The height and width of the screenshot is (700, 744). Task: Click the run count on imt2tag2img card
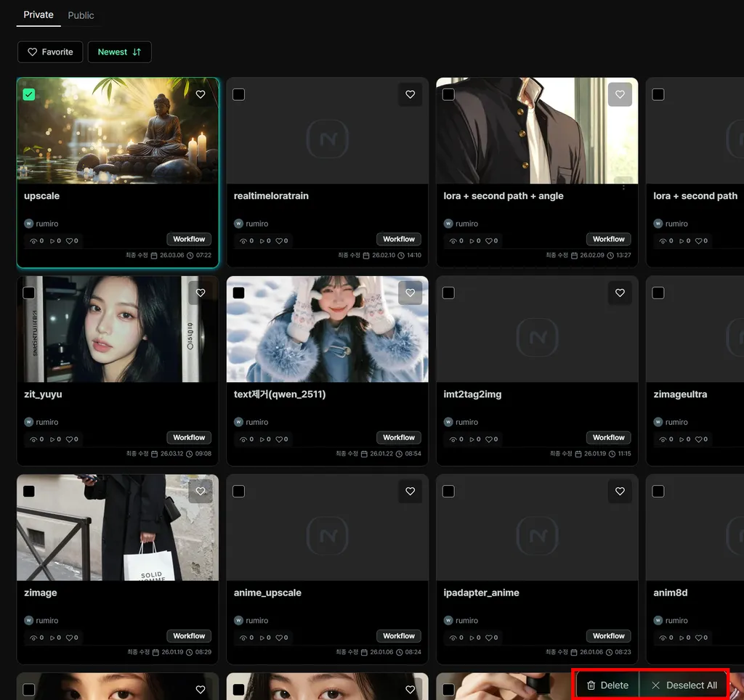click(x=475, y=439)
